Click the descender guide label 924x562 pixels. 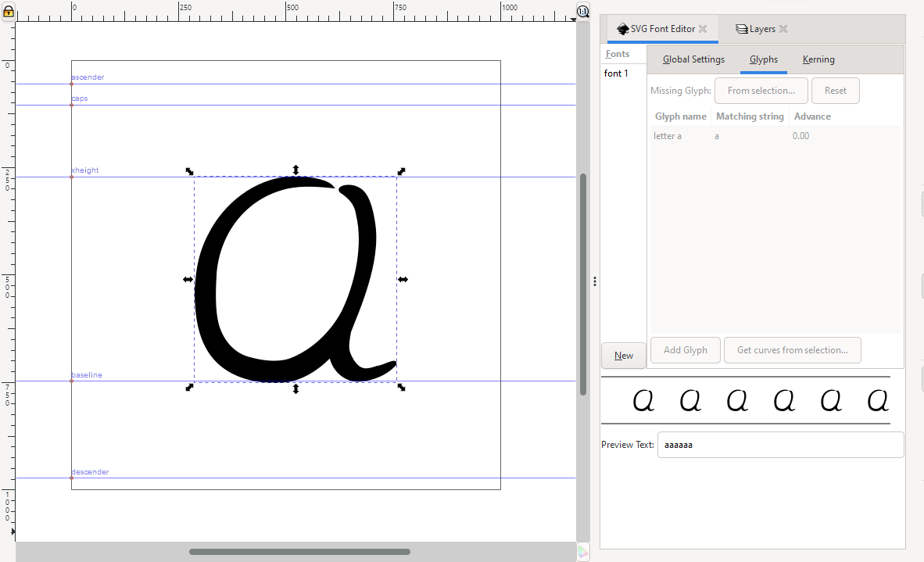coord(90,472)
